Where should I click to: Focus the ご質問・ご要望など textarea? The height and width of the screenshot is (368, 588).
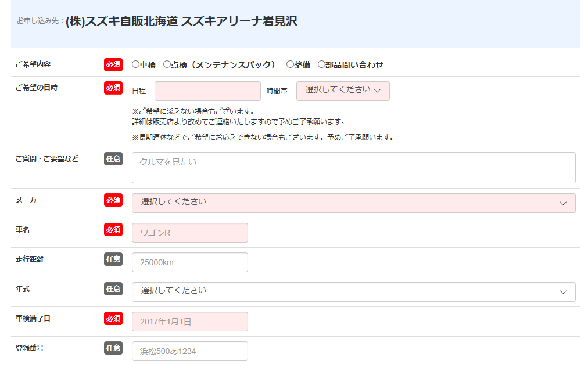tap(354, 168)
